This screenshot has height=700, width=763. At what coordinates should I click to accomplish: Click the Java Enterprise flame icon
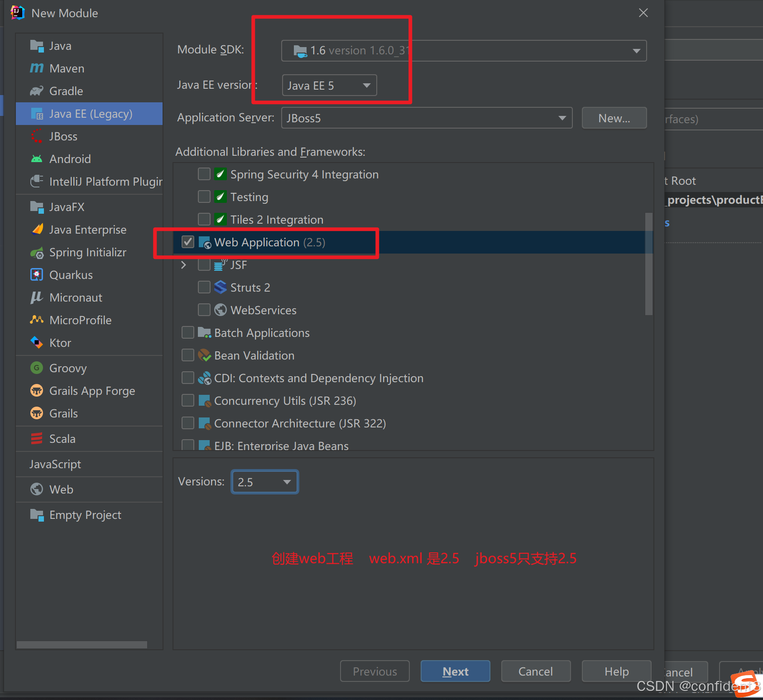pos(37,230)
